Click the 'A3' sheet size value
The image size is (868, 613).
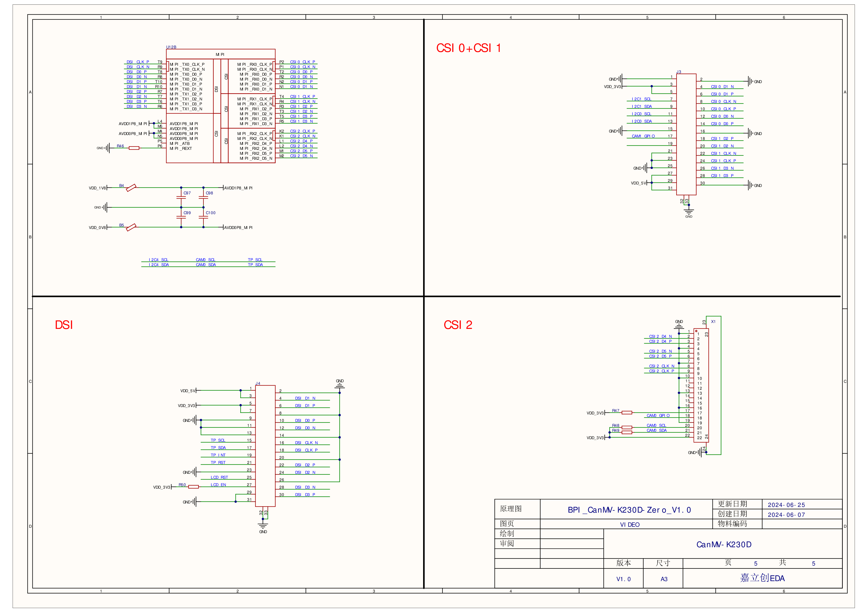(664, 579)
